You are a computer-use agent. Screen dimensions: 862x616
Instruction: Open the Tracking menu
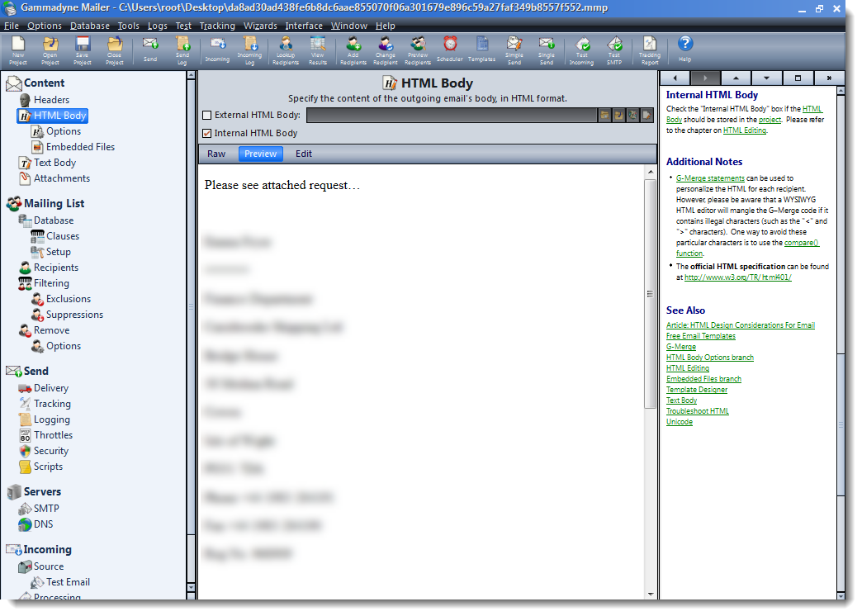217,26
